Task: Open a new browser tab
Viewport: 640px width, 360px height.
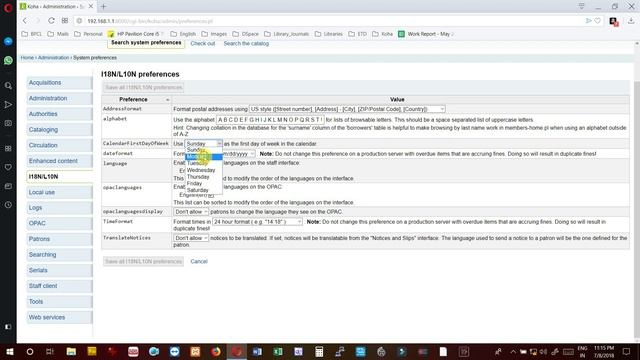Action: tap(104, 7)
